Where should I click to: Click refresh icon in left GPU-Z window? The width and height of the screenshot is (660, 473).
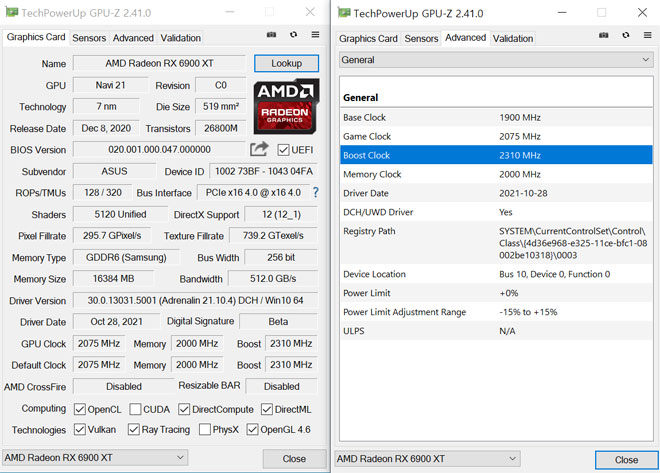[293, 35]
